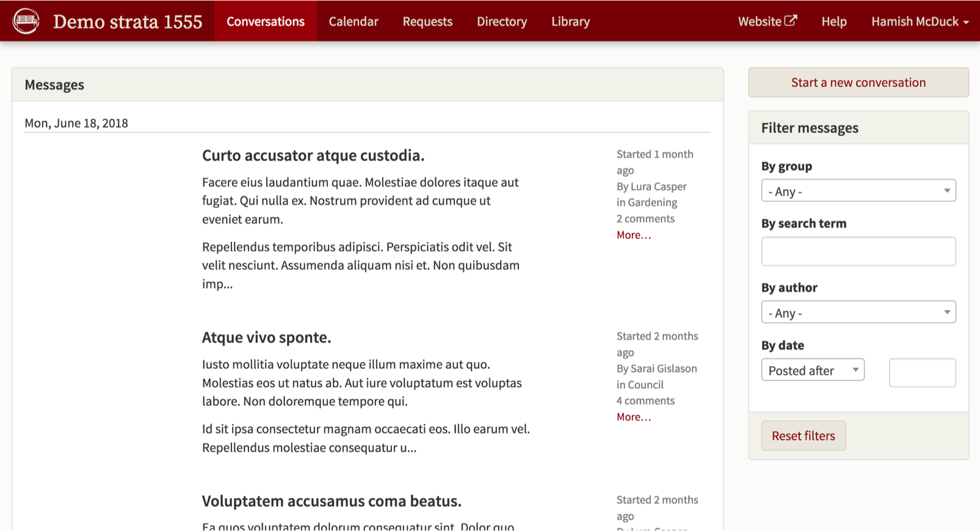Open the Hamish McDuck user menu
This screenshot has height=531, width=980.
point(919,21)
